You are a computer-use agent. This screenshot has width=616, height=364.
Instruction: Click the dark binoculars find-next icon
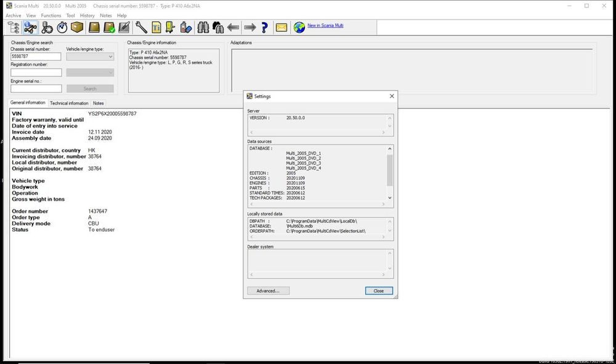pos(218,28)
